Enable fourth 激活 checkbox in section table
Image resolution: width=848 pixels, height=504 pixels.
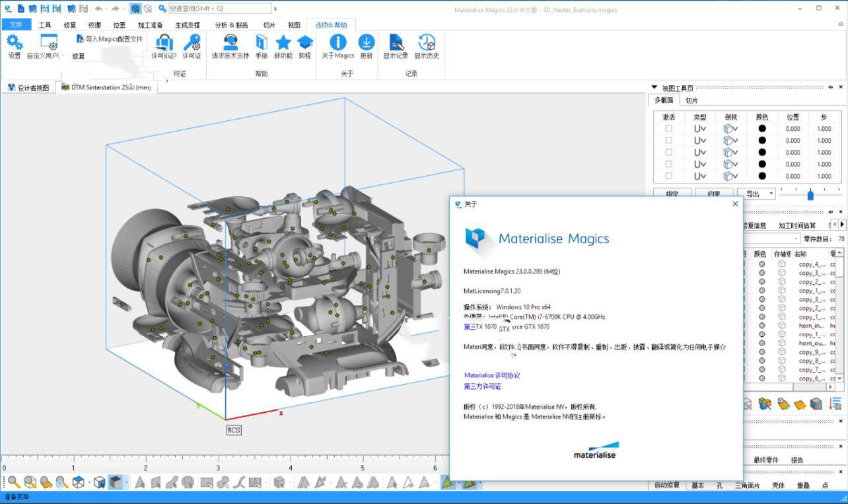point(668,164)
